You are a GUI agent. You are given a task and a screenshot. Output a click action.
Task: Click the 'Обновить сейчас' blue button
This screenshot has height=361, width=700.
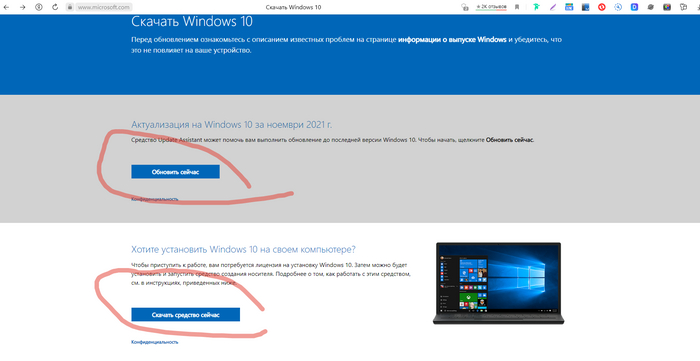(175, 172)
